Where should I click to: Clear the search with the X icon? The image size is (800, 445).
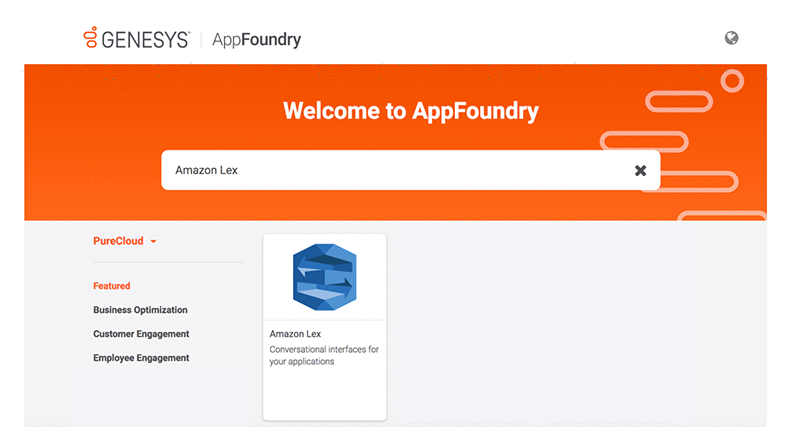640,170
